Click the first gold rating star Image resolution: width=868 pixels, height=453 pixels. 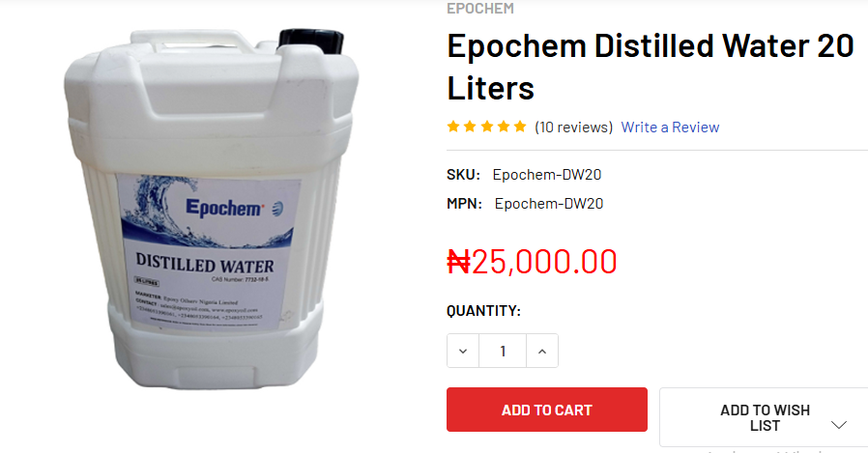[x=453, y=127]
